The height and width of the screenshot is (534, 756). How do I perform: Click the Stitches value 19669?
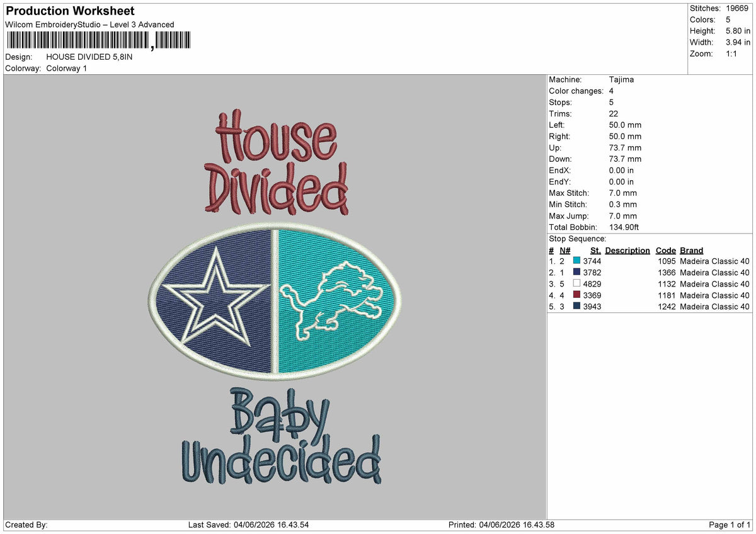(x=738, y=8)
